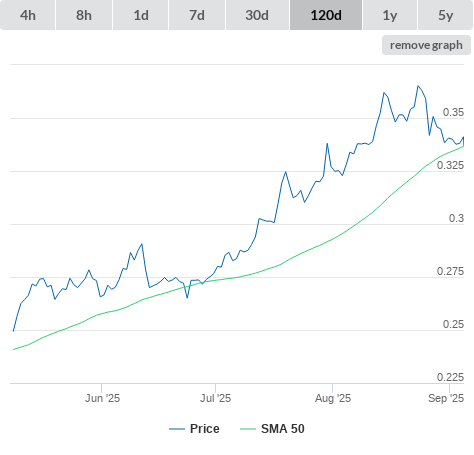The image size is (474, 455).
Task: Click the highest price peak in late August
Action: 418,86
